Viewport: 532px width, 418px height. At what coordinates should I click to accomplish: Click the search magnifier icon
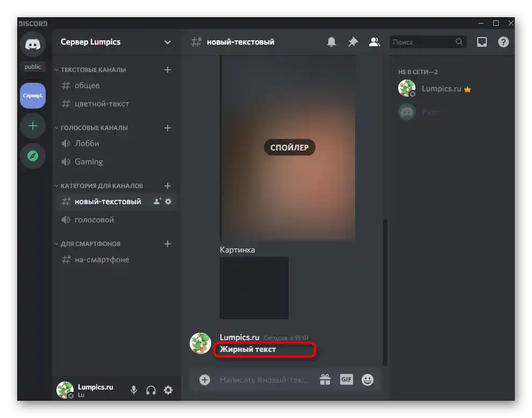(459, 42)
